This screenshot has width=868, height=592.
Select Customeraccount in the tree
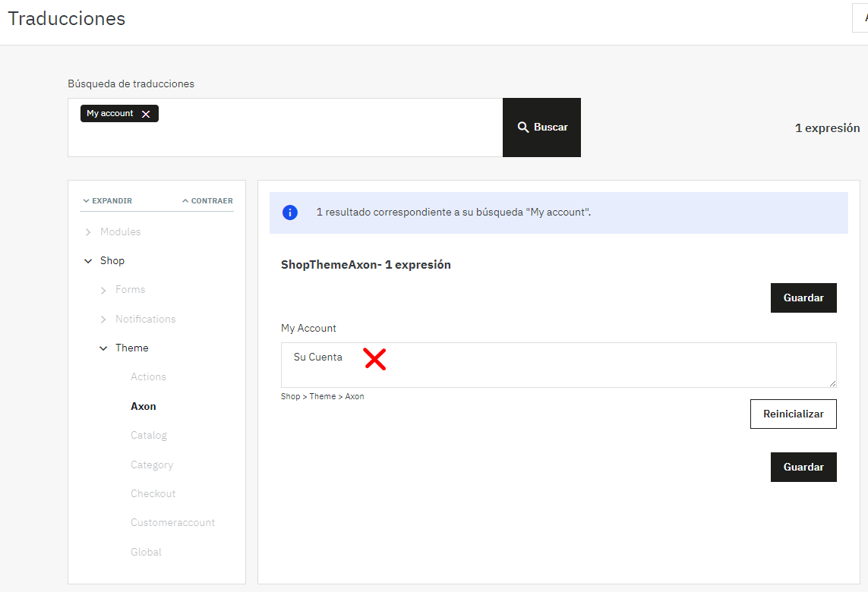172,523
